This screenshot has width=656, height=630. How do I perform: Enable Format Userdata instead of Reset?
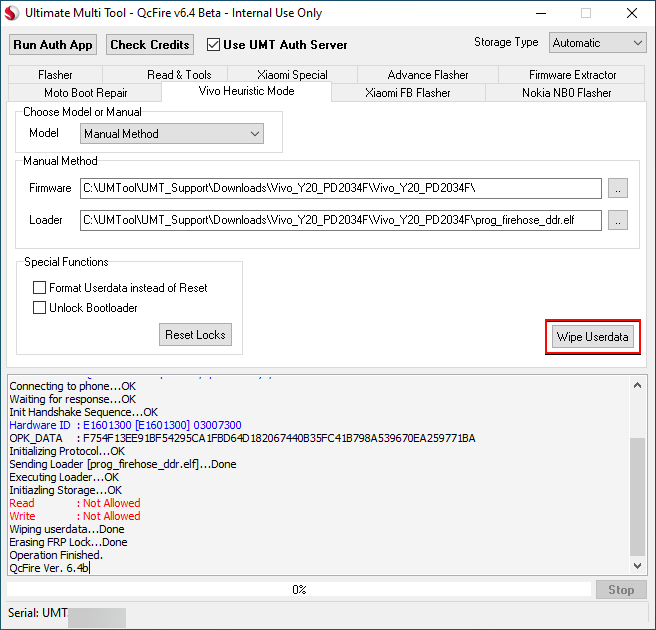tap(40, 288)
